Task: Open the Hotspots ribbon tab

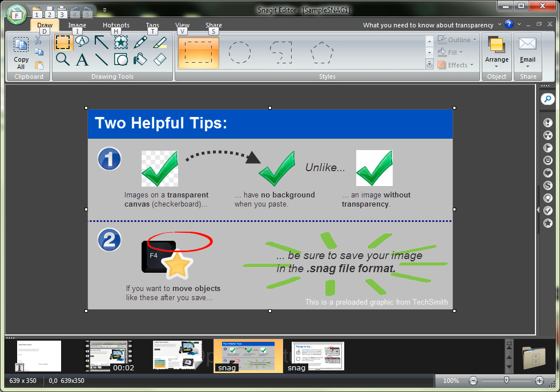Action: (116, 25)
